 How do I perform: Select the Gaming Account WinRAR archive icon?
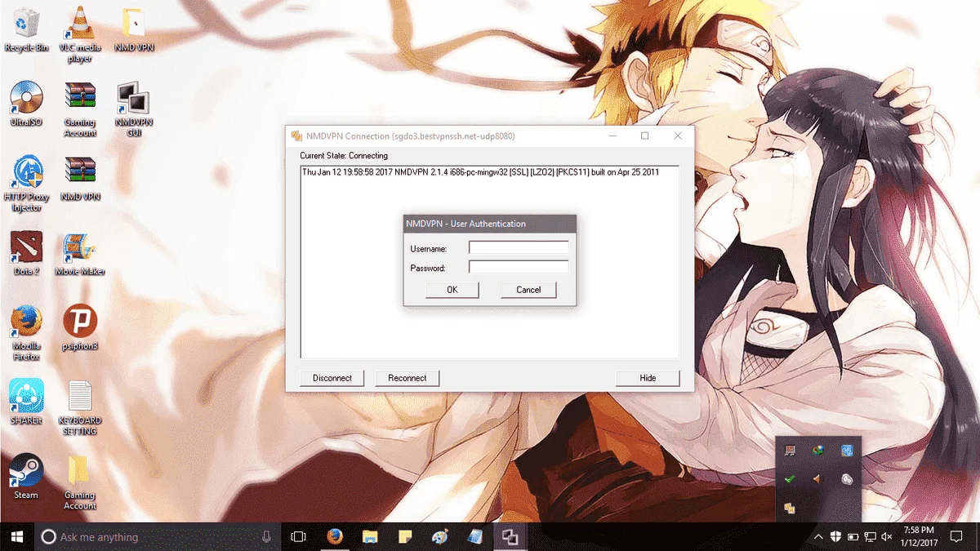click(x=80, y=109)
